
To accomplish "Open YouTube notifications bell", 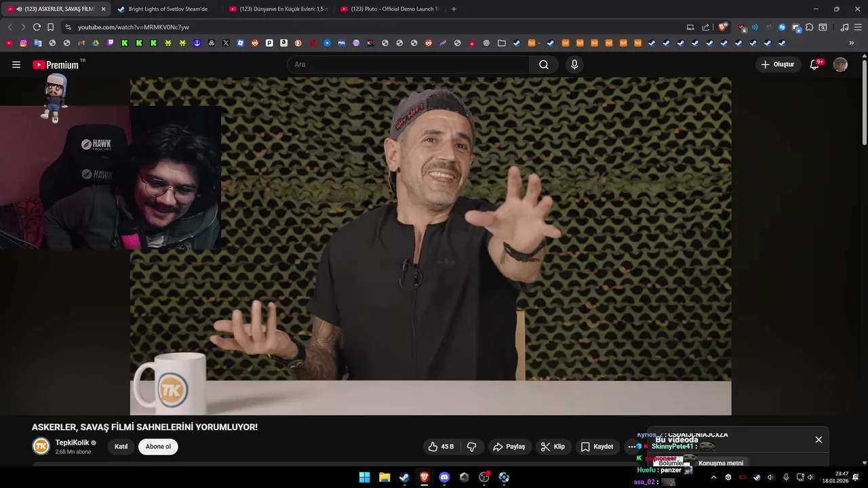I will (x=815, y=64).
